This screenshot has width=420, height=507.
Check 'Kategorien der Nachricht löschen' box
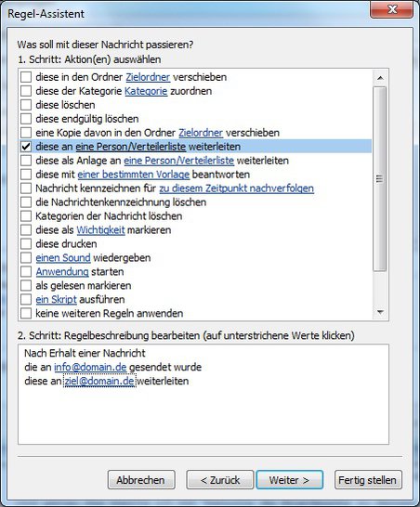[x=26, y=216]
